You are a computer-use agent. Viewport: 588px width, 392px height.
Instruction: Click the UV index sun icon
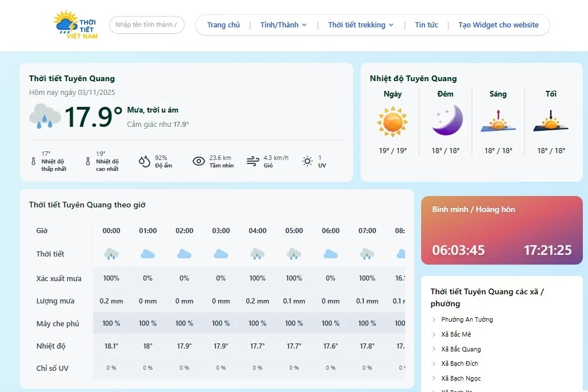tap(307, 162)
